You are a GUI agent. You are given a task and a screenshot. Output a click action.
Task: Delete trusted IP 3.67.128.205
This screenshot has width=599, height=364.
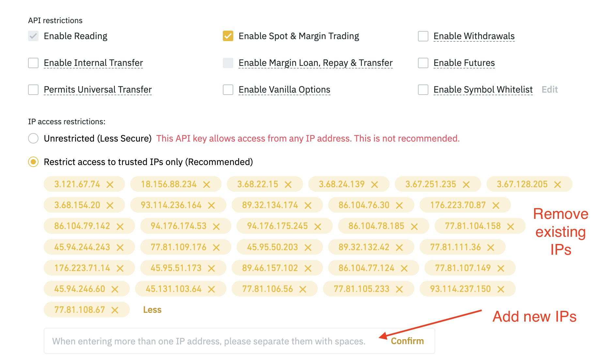558,185
